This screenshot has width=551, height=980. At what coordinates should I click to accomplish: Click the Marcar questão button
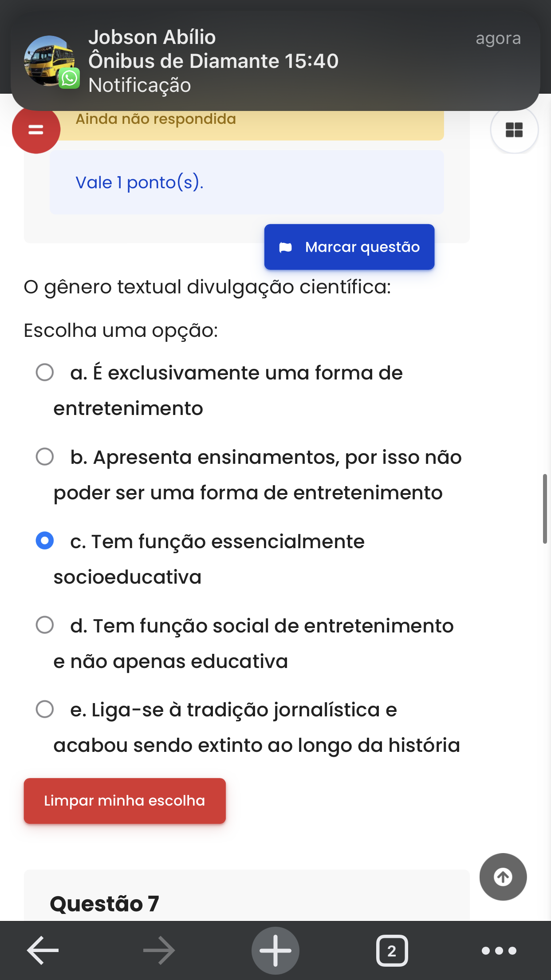click(x=349, y=247)
